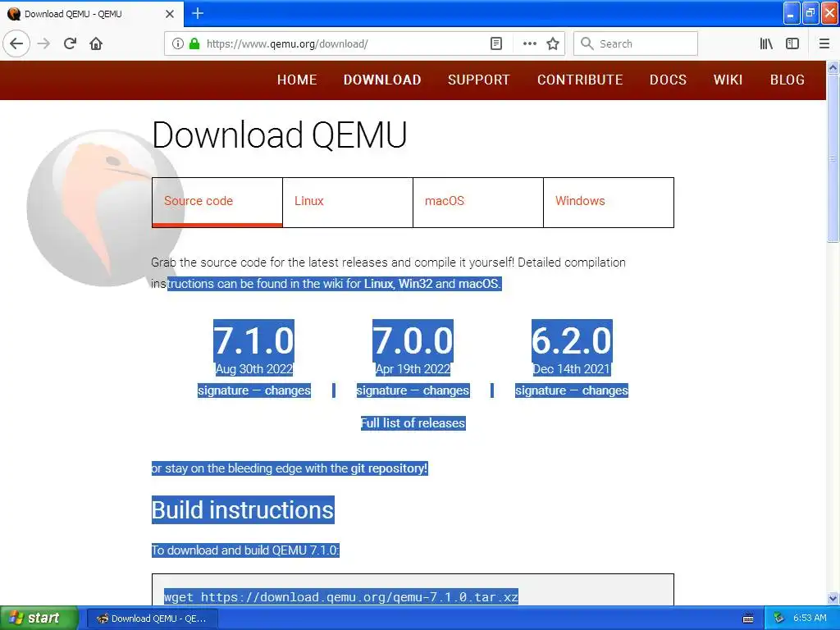Image resolution: width=840 pixels, height=630 pixels.
Task: Click the green secure padlock icon
Action: pos(194,43)
